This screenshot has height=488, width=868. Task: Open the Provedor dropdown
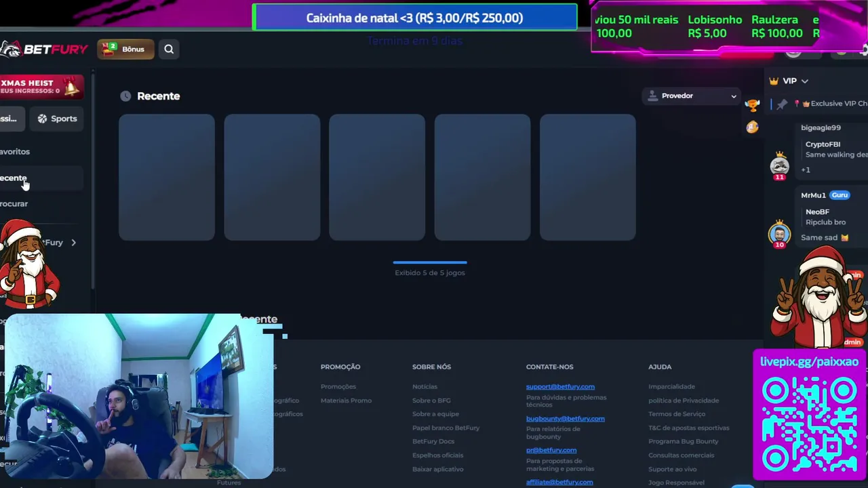(x=692, y=96)
